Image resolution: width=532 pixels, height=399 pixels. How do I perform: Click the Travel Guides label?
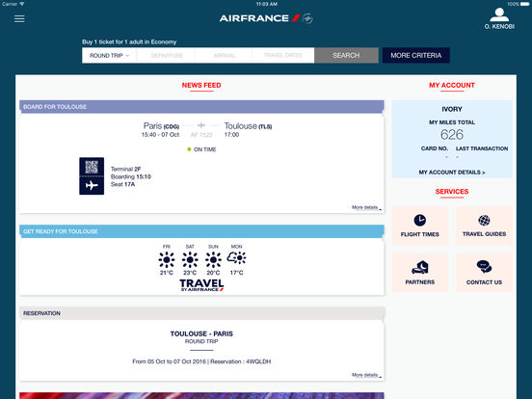pyautogui.click(x=484, y=234)
